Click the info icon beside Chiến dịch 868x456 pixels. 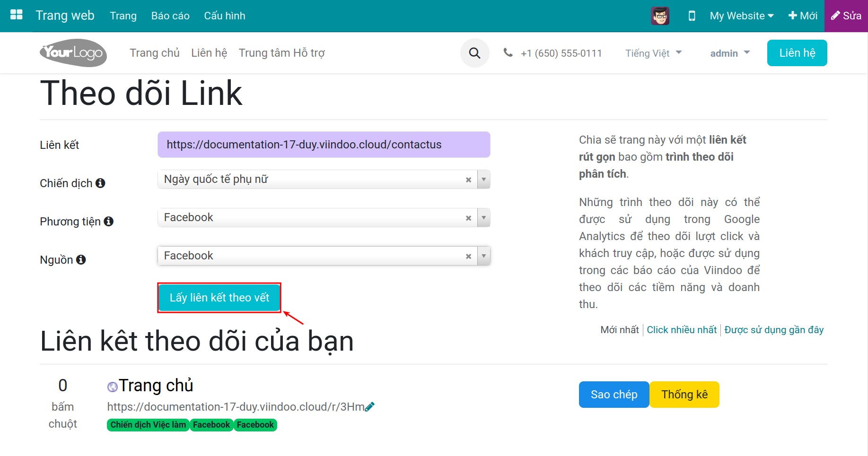click(100, 183)
